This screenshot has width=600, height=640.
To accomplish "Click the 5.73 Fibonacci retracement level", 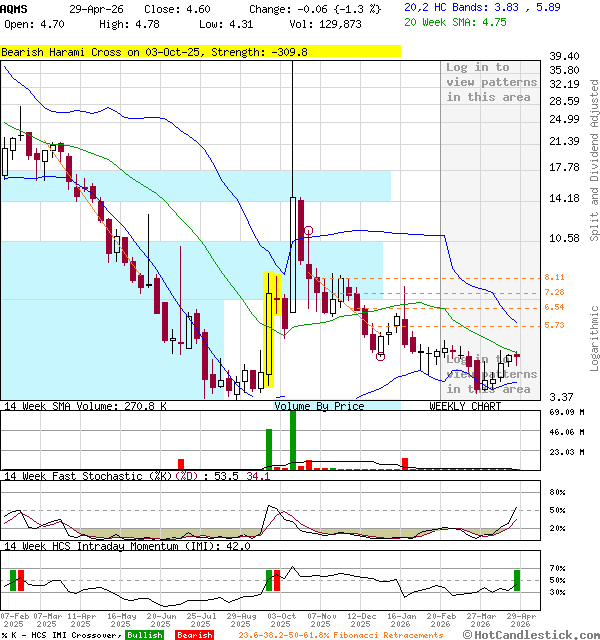I will click(555, 325).
